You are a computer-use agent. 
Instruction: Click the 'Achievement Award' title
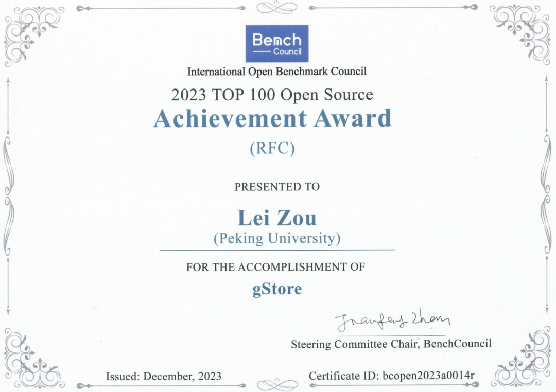click(272, 118)
